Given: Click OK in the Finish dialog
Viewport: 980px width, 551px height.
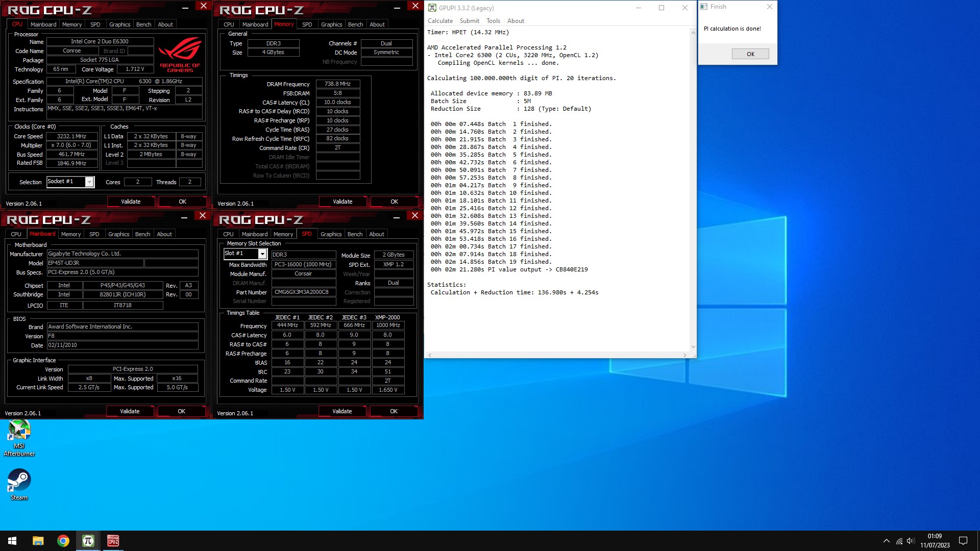Looking at the screenshot, I should pyautogui.click(x=750, y=54).
